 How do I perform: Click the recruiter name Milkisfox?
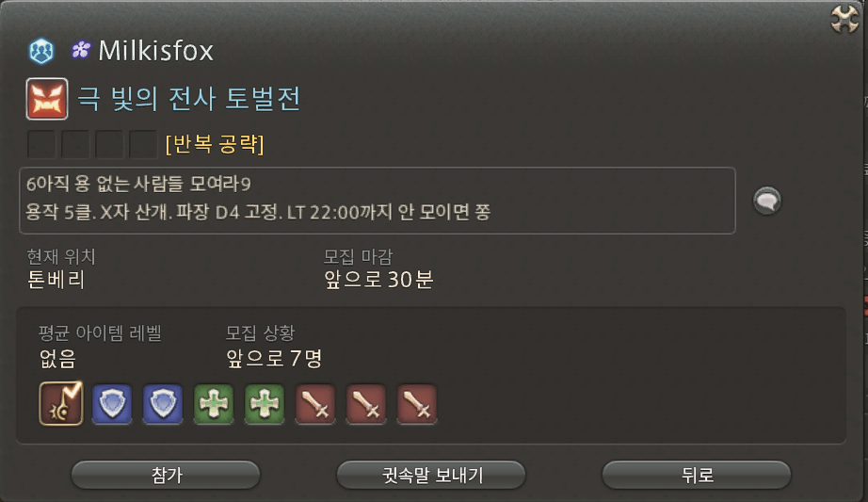pyautogui.click(x=155, y=51)
